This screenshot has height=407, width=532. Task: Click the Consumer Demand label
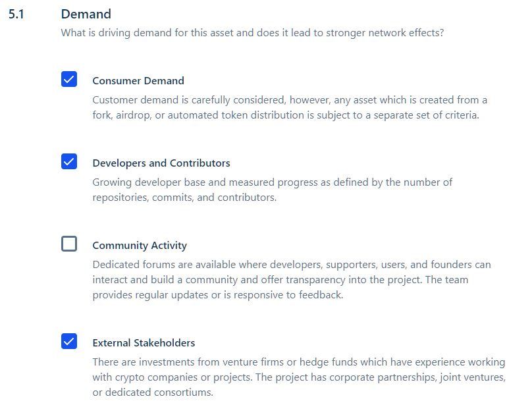click(x=138, y=81)
